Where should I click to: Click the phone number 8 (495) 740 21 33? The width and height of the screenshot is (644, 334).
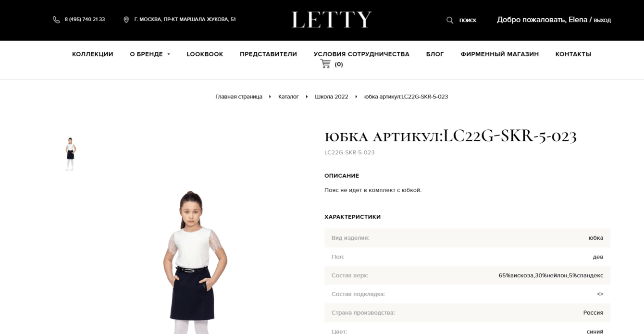[85, 20]
